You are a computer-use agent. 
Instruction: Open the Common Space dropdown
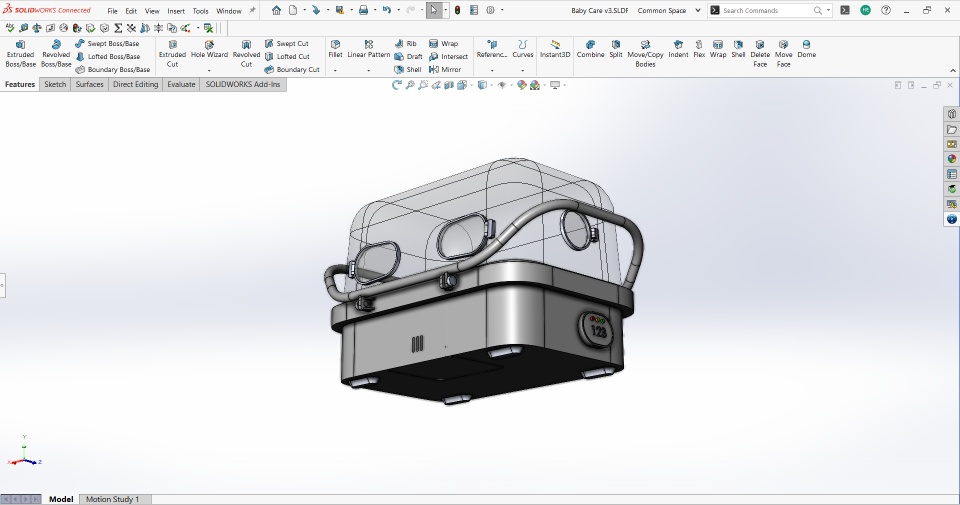point(696,11)
